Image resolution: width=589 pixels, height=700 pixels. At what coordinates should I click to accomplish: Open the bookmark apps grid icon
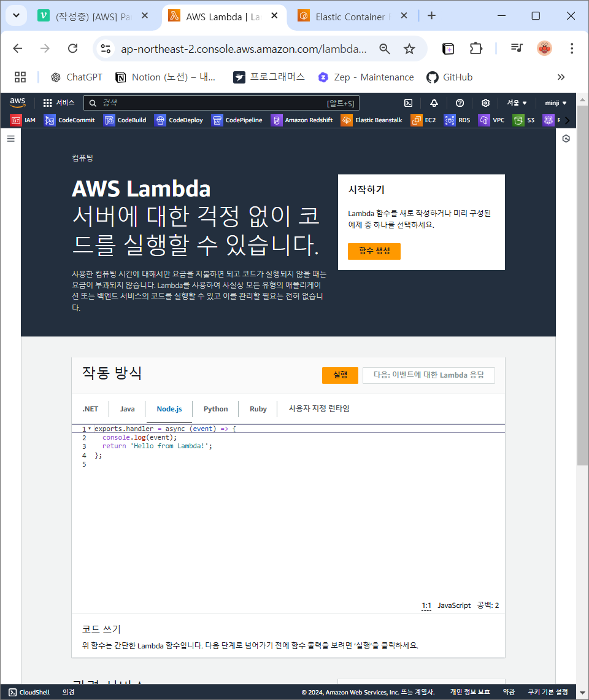click(x=20, y=77)
